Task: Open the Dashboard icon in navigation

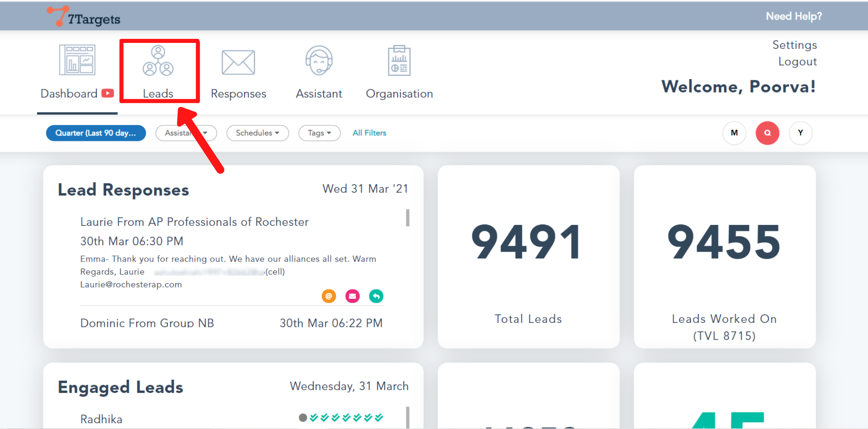Action: (x=77, y=60)
